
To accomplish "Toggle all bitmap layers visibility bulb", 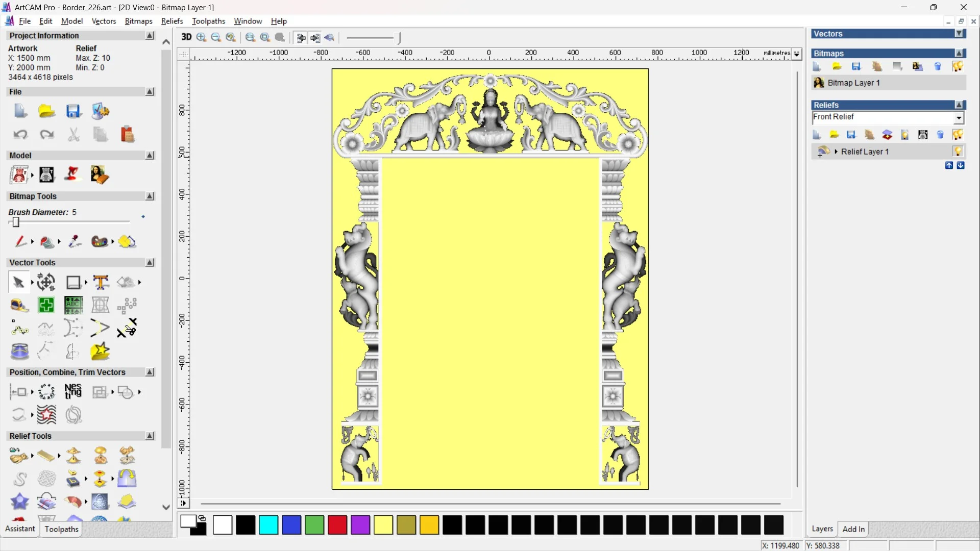I will click(958, 66).
